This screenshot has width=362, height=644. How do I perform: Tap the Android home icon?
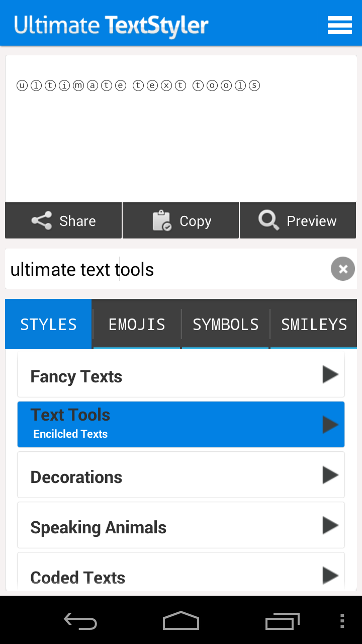180,621
